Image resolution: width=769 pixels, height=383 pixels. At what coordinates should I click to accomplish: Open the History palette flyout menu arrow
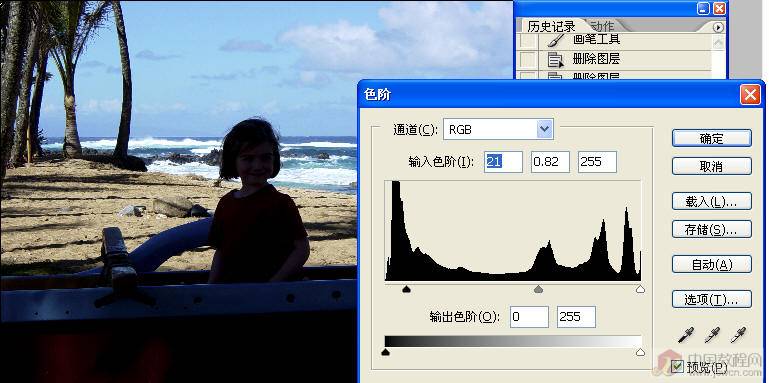coord(718,27)
